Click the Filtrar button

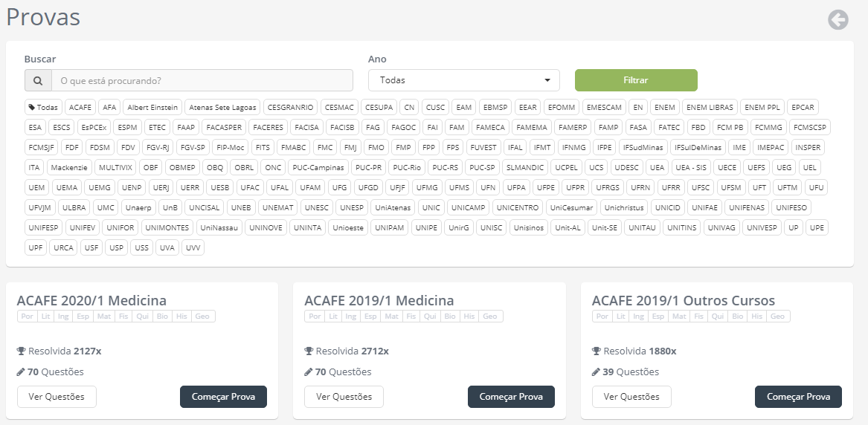coord(636,80)
